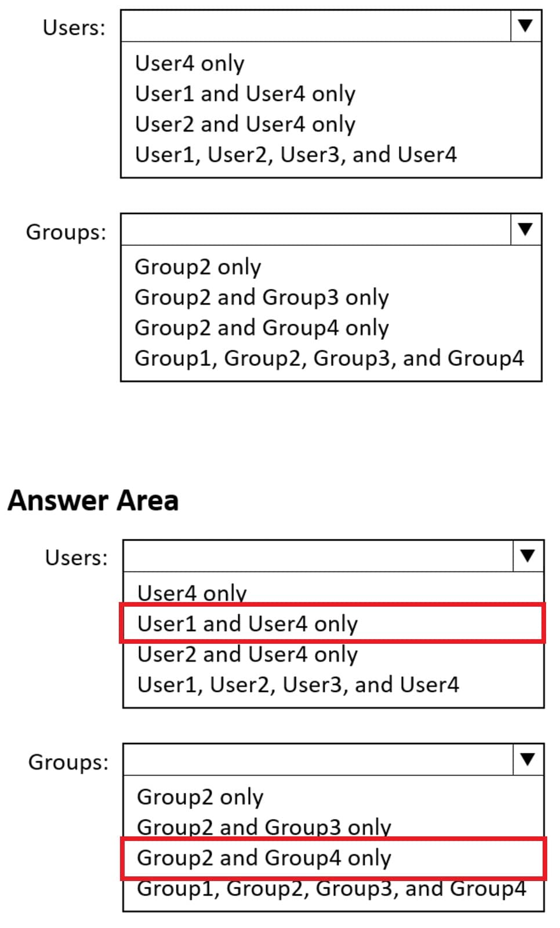Click the highlighted 'User1 and User4 only' answer
The image size is (560, 928).
(x=249, y=623)
